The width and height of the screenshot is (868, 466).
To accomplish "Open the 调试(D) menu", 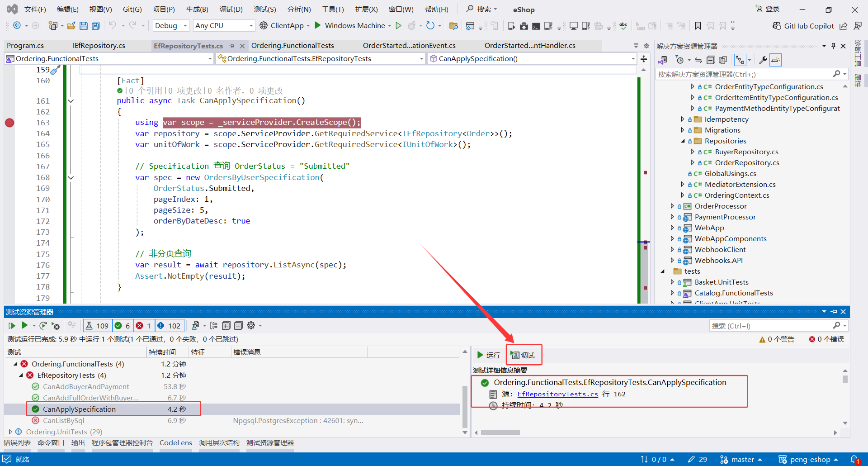I will pyautogui.click(x=231, y=10).
